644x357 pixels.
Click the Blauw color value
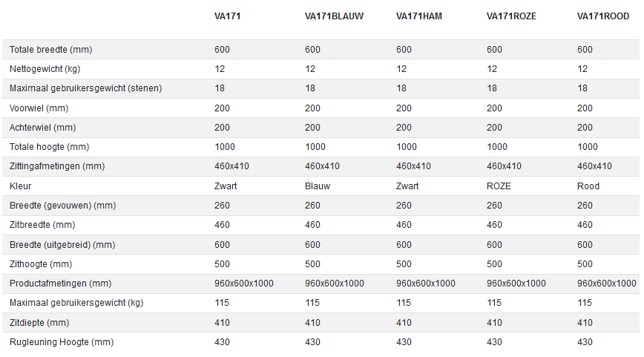click(318, 186)
